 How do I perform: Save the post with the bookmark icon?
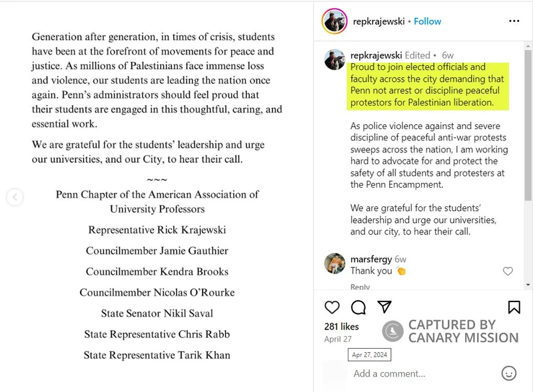point(514,307)
